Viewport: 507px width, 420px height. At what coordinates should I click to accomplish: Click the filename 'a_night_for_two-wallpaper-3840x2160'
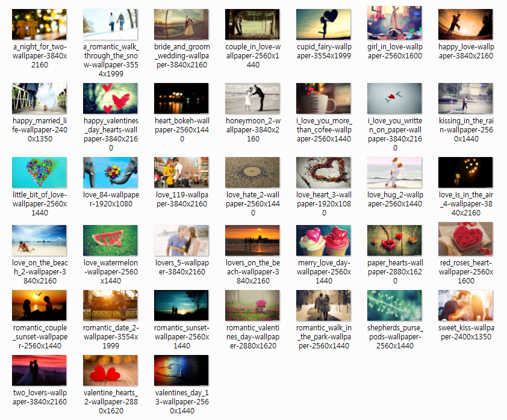40,55
